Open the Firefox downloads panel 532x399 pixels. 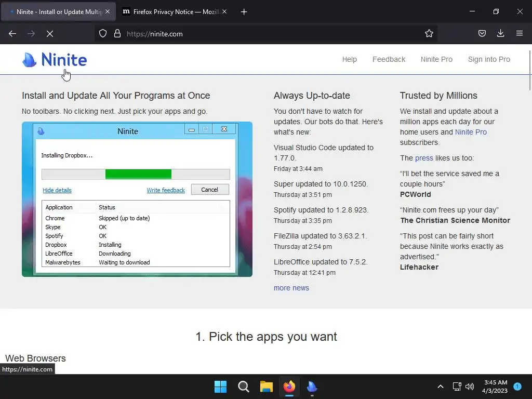coord(500,34)
